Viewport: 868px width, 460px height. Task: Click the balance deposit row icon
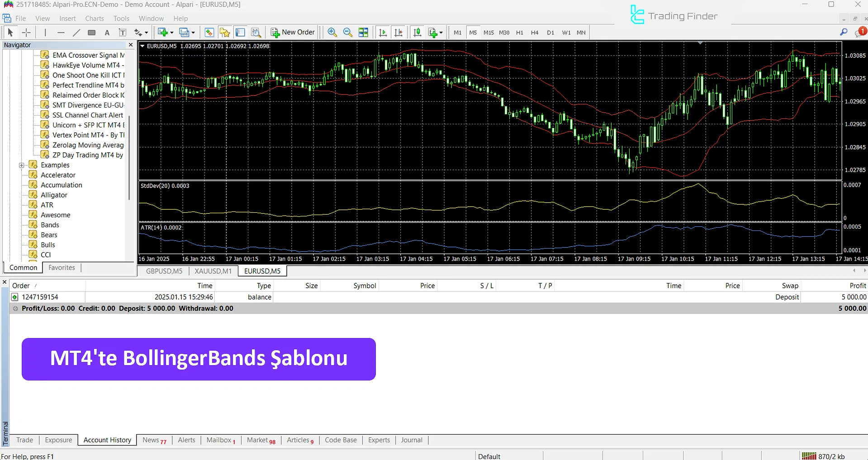[15, 297]
